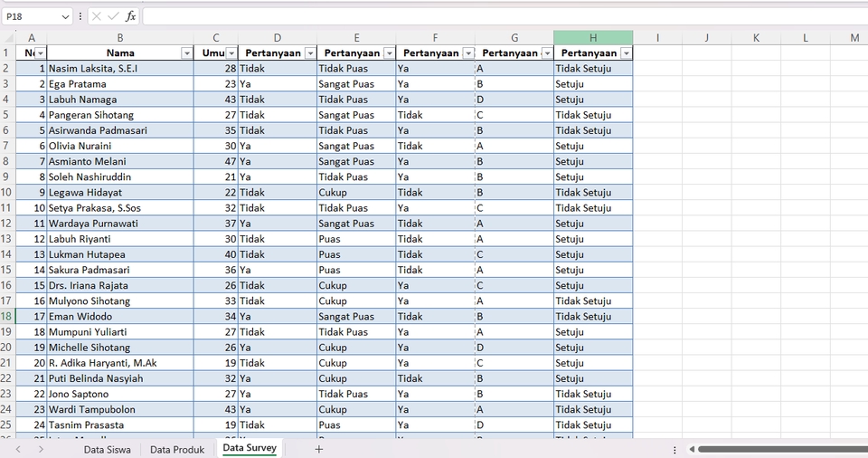Screen dimensions: 868x458
Task: Select column H header
Action: [593, 38]
